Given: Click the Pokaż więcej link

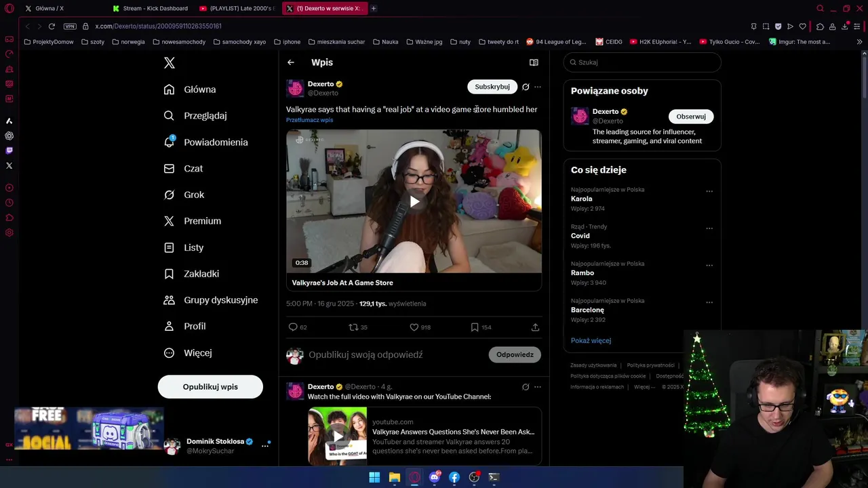Looking at the screenshot, I should (x=591, y=340).
